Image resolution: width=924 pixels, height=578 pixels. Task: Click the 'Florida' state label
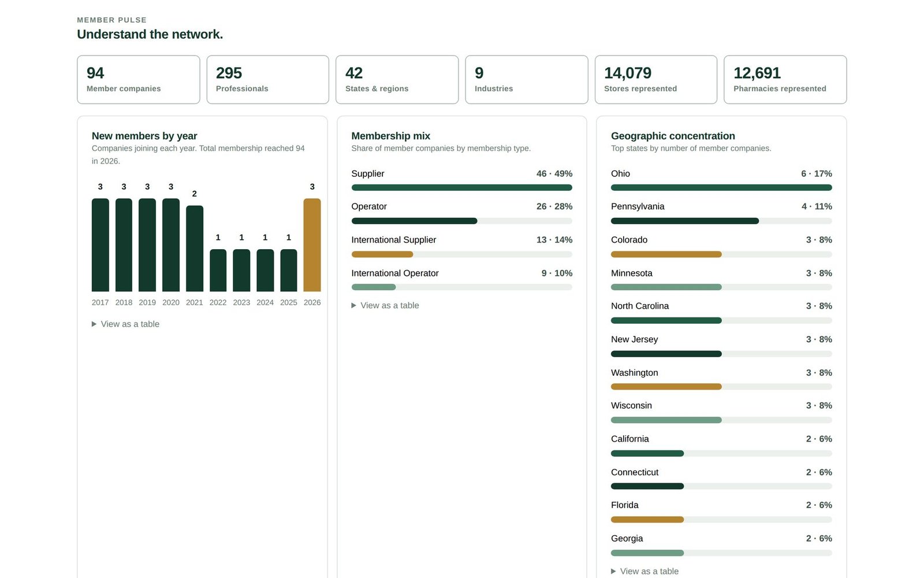click(x=625, y=505)
